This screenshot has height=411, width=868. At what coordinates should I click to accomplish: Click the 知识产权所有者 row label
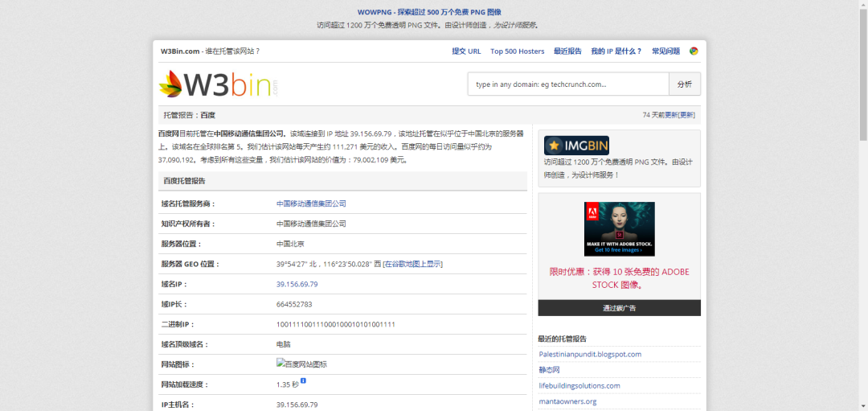tap(188, 224)
